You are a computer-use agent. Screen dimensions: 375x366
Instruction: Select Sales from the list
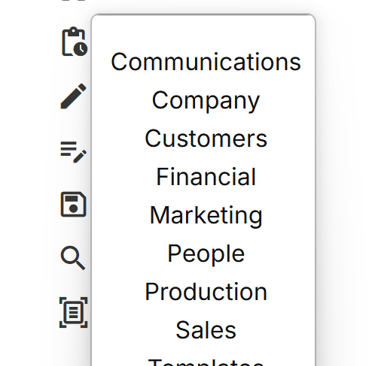[x=206, y=330]
